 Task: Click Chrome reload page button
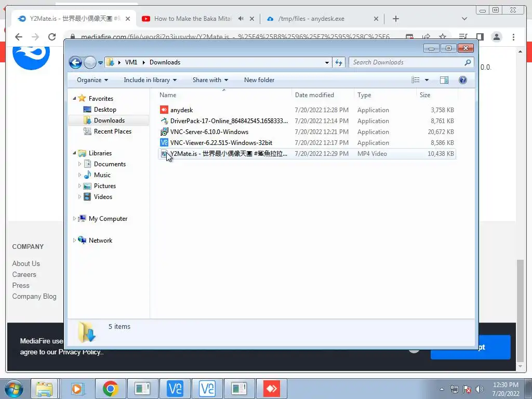52,37
